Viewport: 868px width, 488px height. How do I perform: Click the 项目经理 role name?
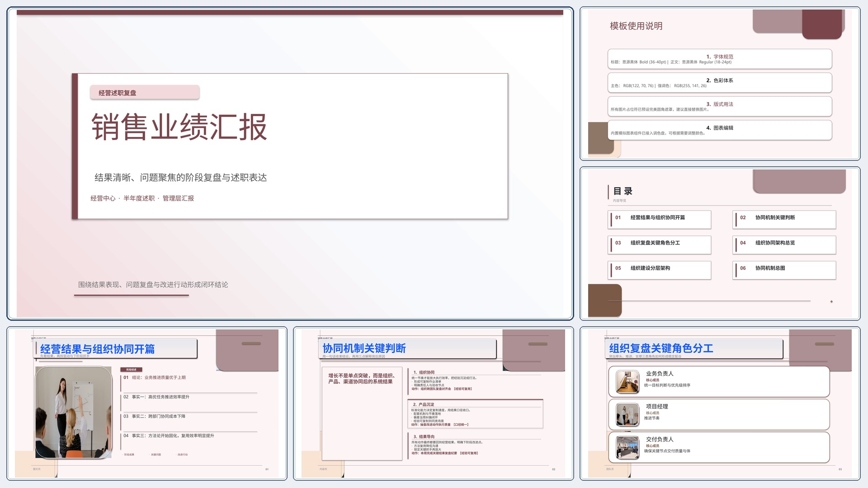(x=657, y=407)
